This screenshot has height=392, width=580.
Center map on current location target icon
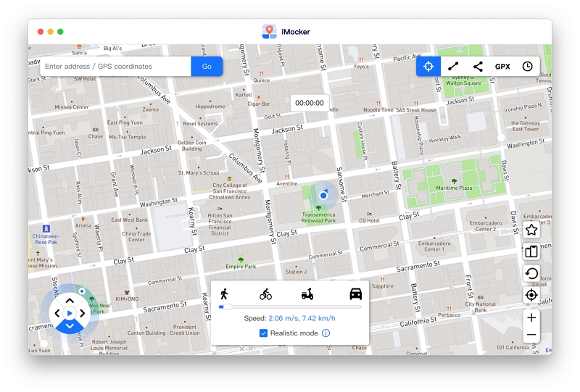(531, 295)
